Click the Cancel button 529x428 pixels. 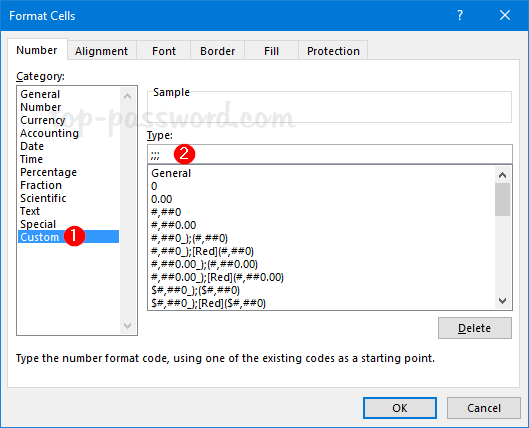click(x=484, y=408)
